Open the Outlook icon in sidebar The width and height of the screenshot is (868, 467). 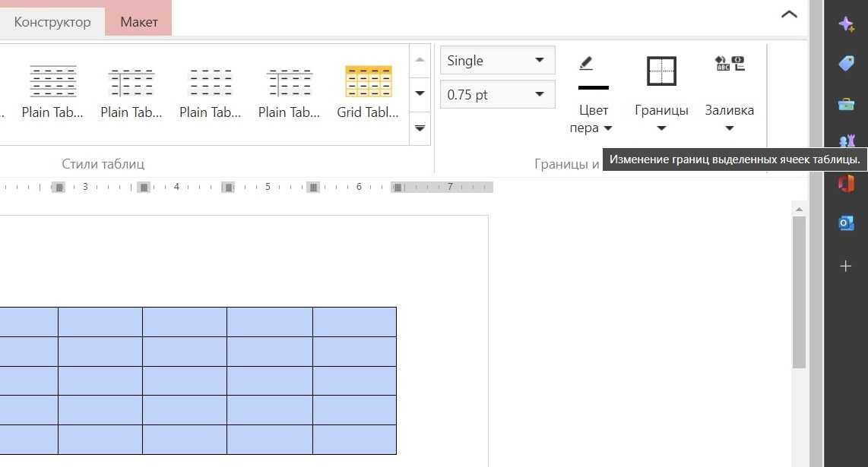click(x=846, y=222)
